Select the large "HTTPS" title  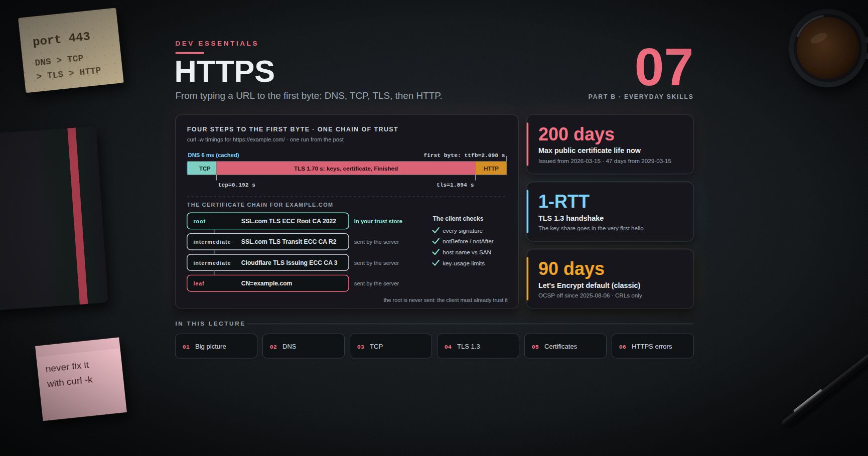pos(225,71)
